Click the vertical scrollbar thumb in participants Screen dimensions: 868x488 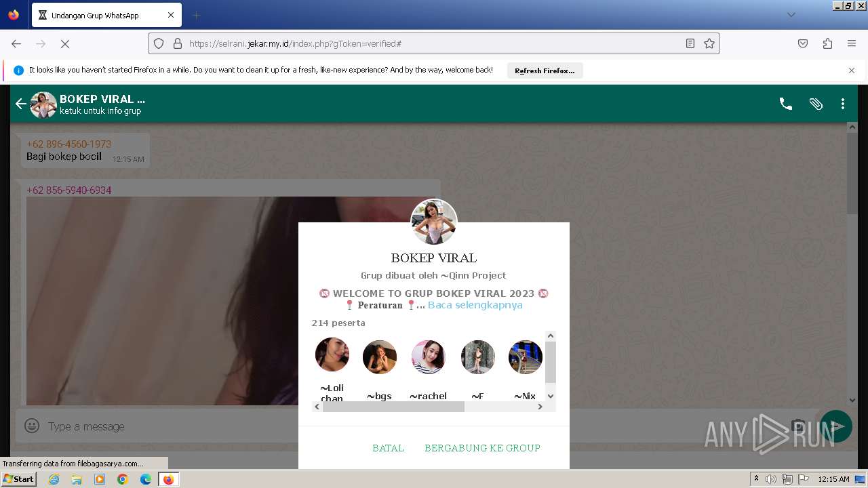click(x=551, y=363)
